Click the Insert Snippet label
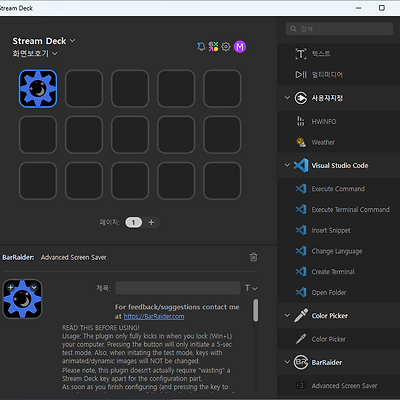Viewport: 400px width, 400px height. [331, 230]
